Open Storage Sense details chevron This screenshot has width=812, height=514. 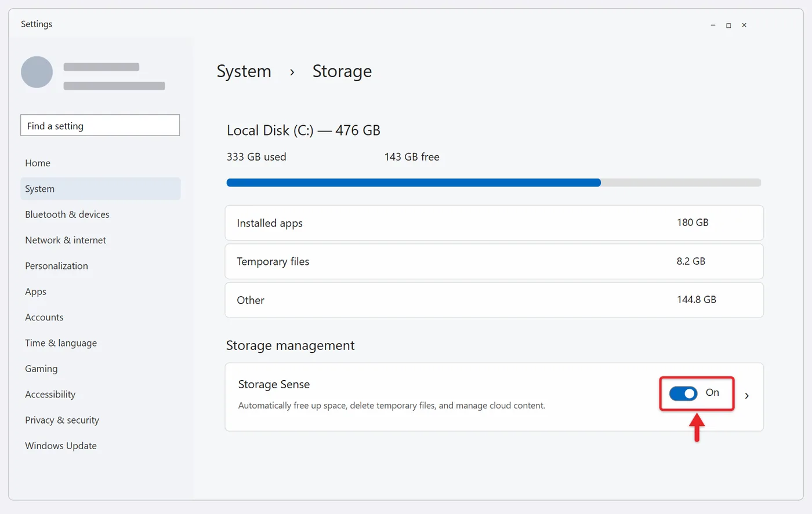coord(747,396)
